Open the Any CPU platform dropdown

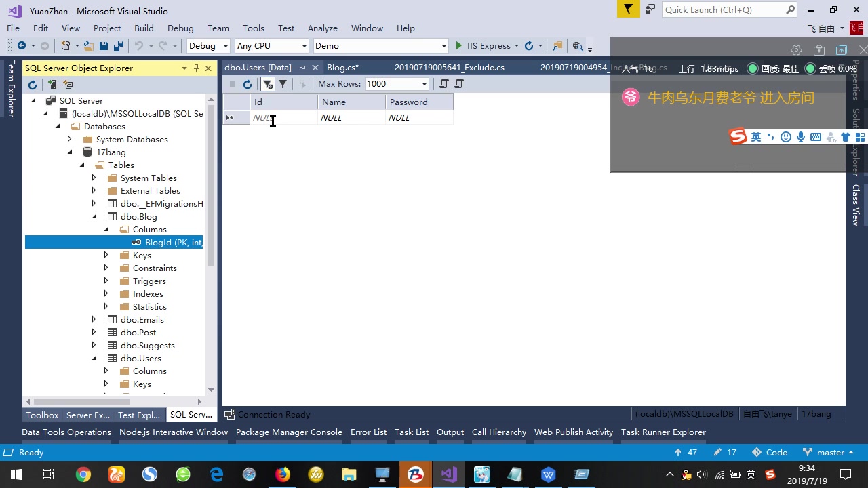[x=304, y=46]
